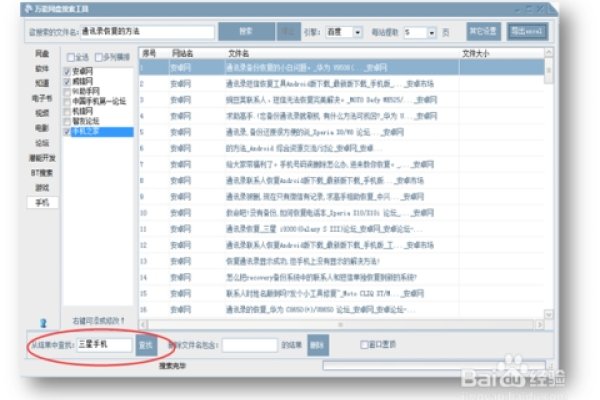This screenshot has width=600, height=400.
Task: Switch to the 软件 category tab
Action: click(42, 69)
